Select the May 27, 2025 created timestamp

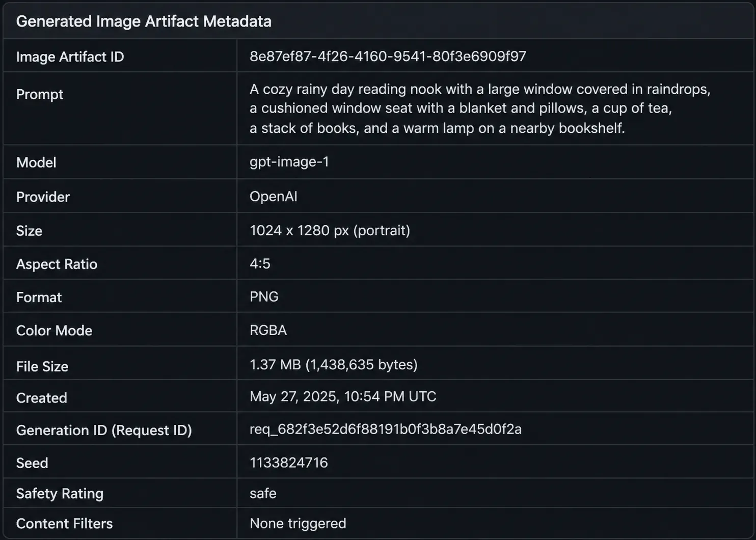pyautogui.click(x=343, y=396)
